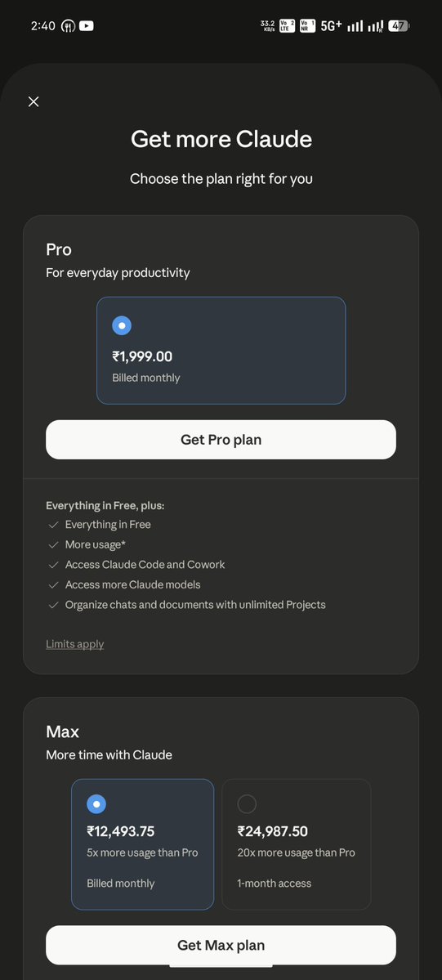Tap the 5G+ network indicator

[x=332, y=26]
